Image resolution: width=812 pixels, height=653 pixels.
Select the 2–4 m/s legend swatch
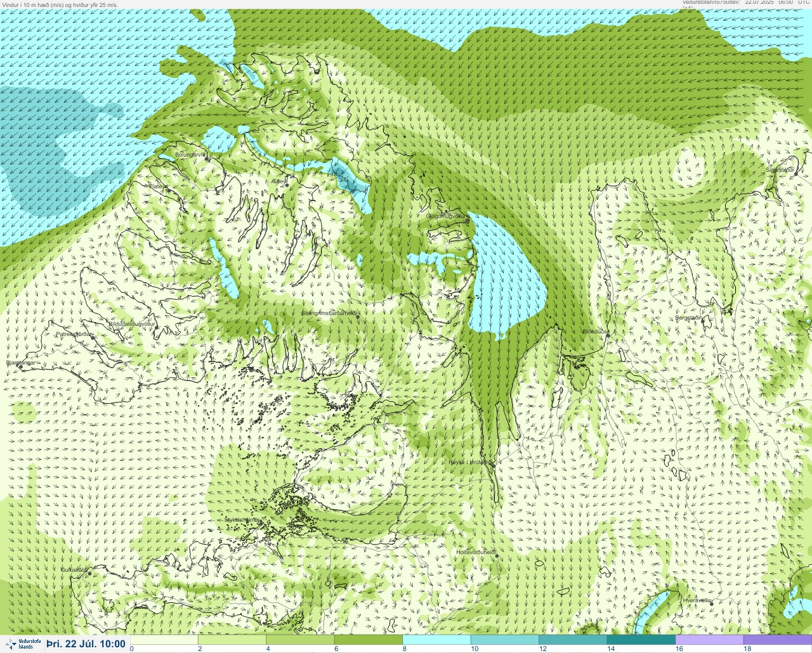232,640
